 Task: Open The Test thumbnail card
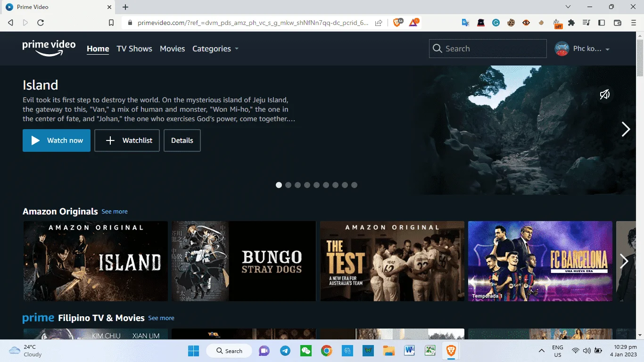392,261
